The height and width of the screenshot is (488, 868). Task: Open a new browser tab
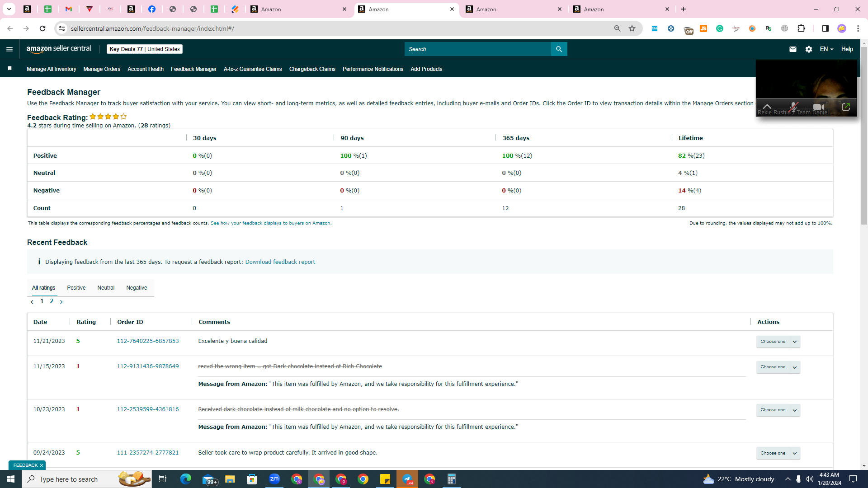[684, 9]
